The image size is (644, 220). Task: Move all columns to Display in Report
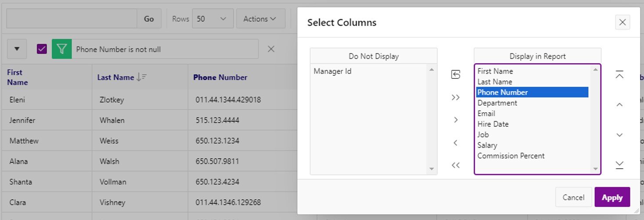coord(456,97)
